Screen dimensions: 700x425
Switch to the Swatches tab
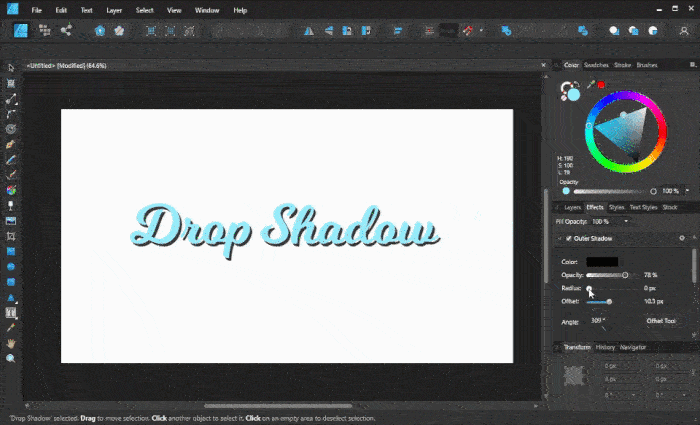point(596,65)
